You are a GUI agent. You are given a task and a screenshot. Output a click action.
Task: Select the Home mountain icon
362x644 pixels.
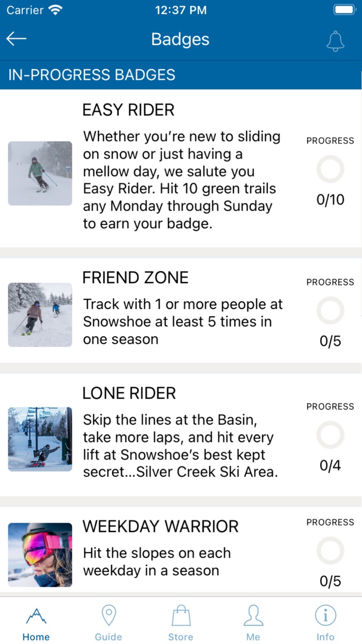pyautogui.click(x=36, y=616)
